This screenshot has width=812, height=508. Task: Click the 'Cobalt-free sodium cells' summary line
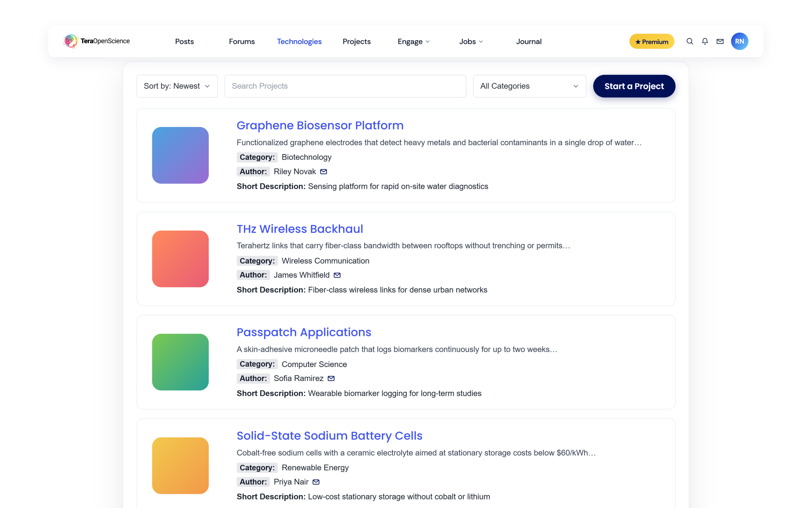tap(416, 453)
